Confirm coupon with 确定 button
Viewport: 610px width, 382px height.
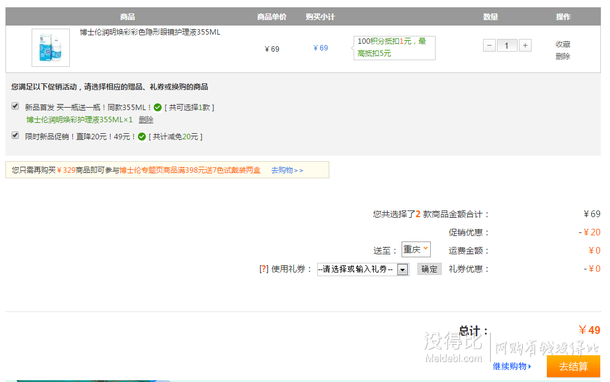(429, 269)
